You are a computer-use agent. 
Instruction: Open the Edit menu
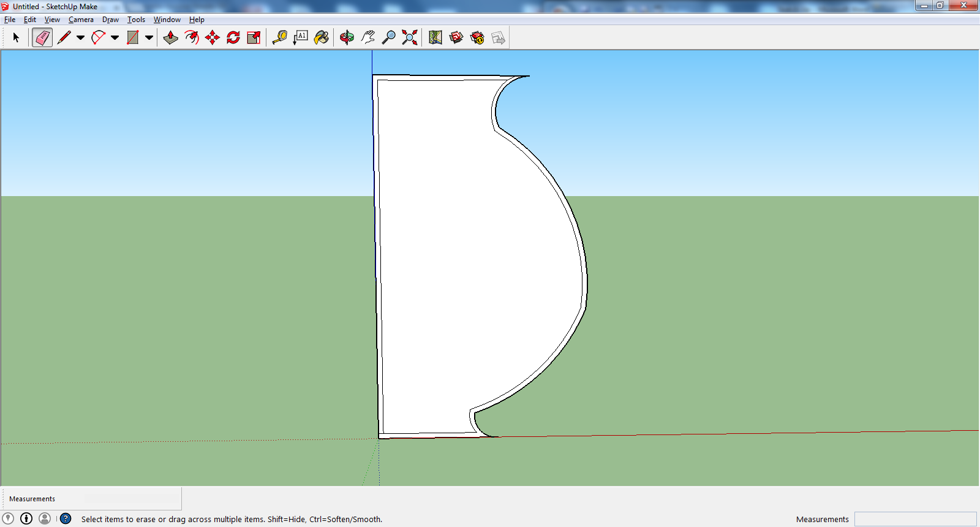pos(30,20)
